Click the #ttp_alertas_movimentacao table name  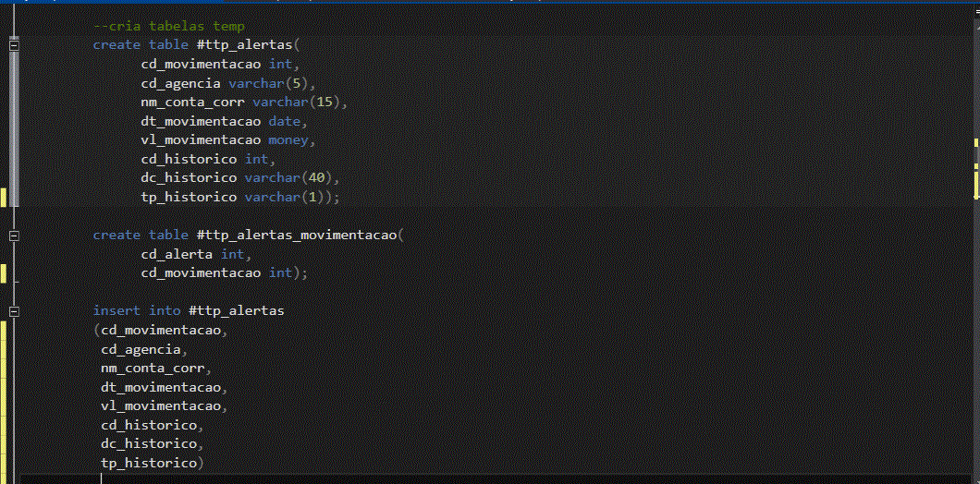(x=297, y=235)
